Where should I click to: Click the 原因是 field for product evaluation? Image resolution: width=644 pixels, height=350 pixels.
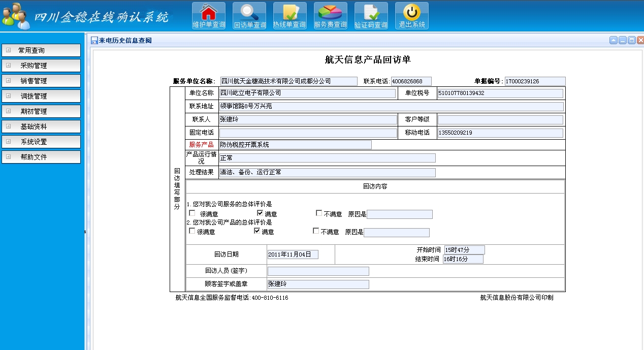pos(397,233)
